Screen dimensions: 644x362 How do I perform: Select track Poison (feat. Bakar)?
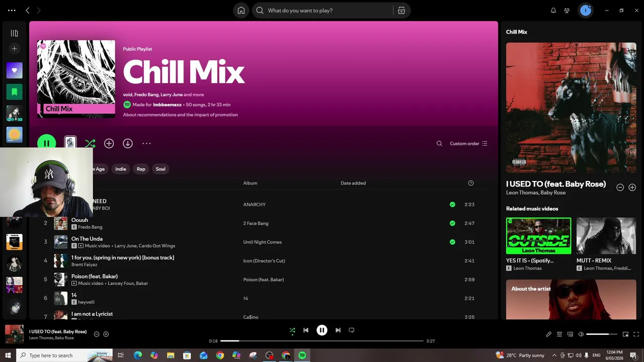coord(95,276)
